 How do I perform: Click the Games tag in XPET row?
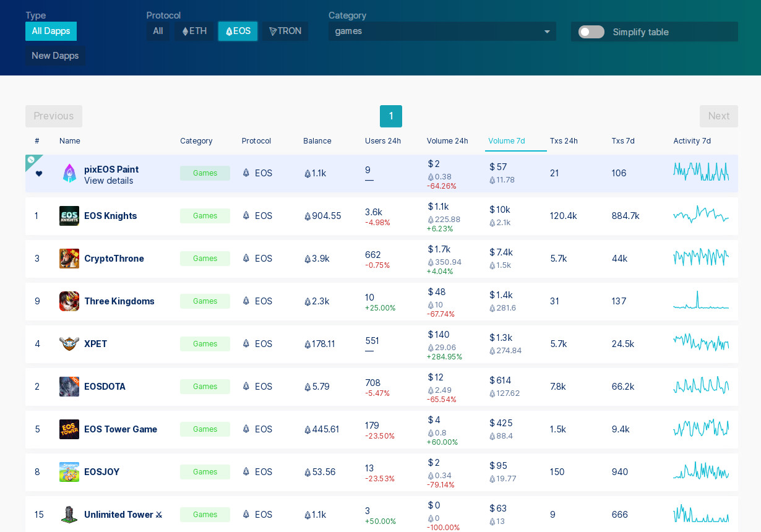pyautogui.click(x=205, y=344)
